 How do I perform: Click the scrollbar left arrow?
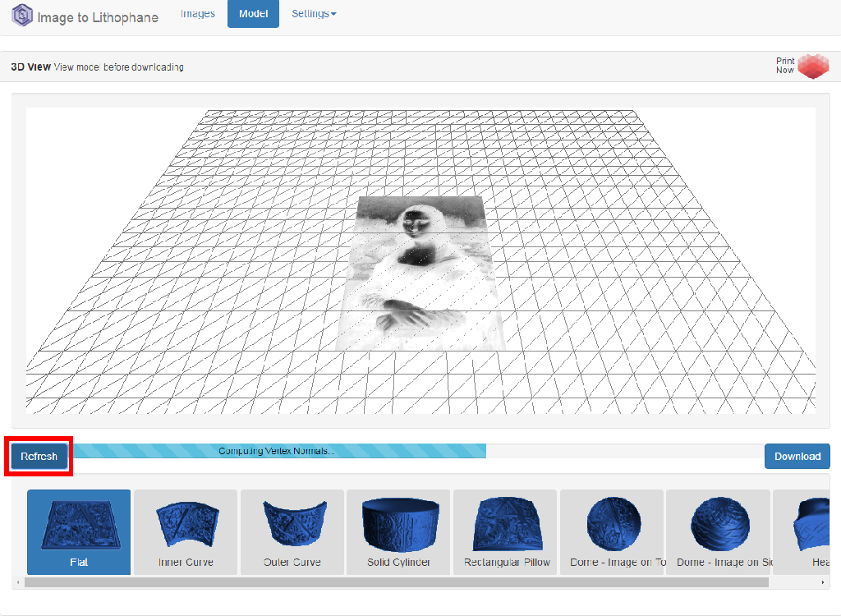(x=18, y=582)
